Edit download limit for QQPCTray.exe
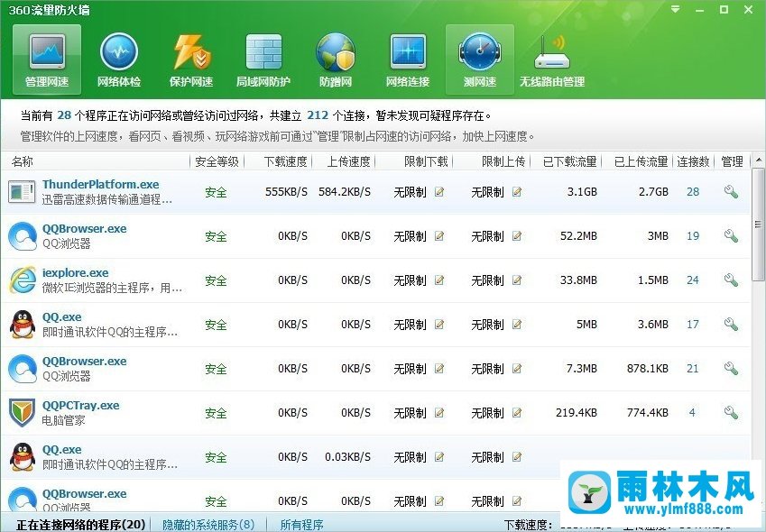This screenshot has width=766, height=532. pos(439,413)
